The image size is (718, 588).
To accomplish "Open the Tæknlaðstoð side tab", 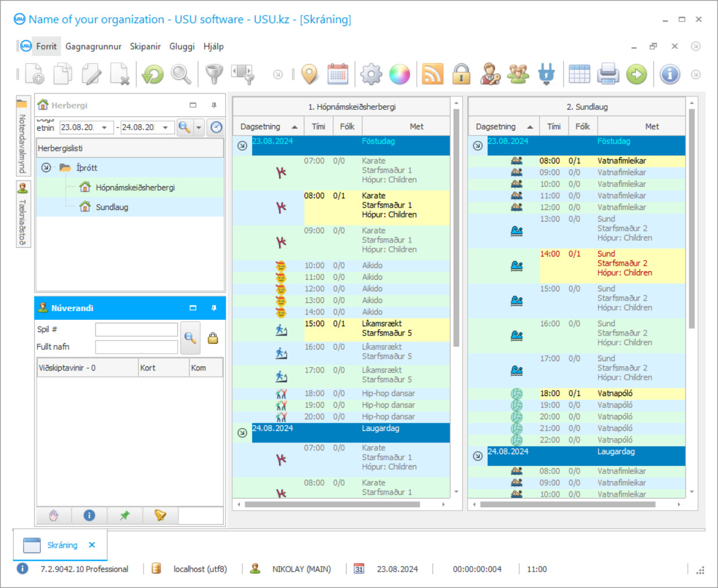I will [23, 214].
